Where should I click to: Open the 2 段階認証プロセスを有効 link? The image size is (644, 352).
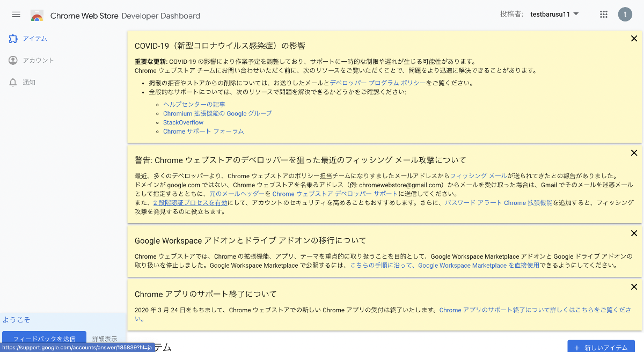pos(191,203)
